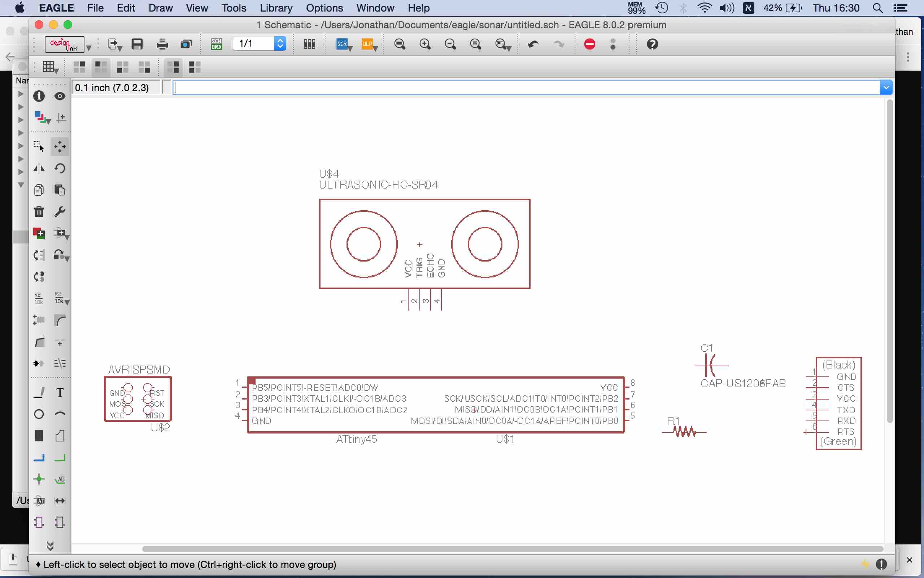
Task: Select the Rotate tool
Action: (60, 168)
